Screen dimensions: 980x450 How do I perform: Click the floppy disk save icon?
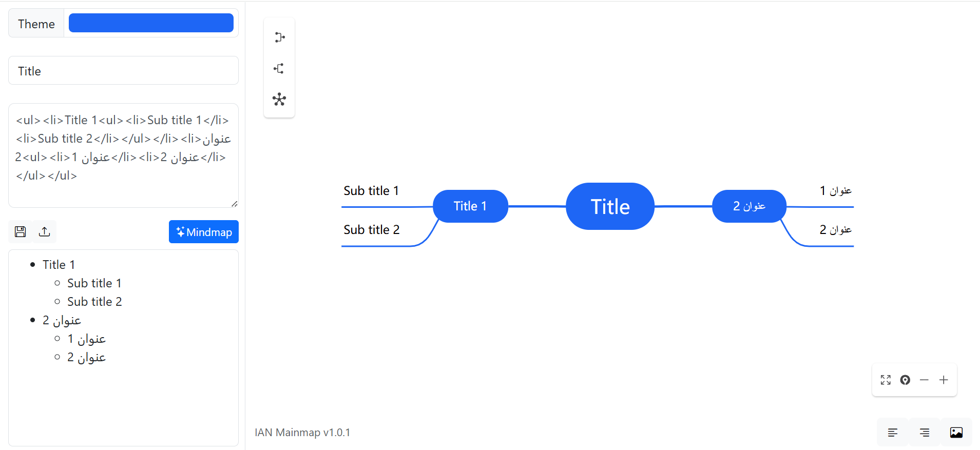(x=21, y=232)
